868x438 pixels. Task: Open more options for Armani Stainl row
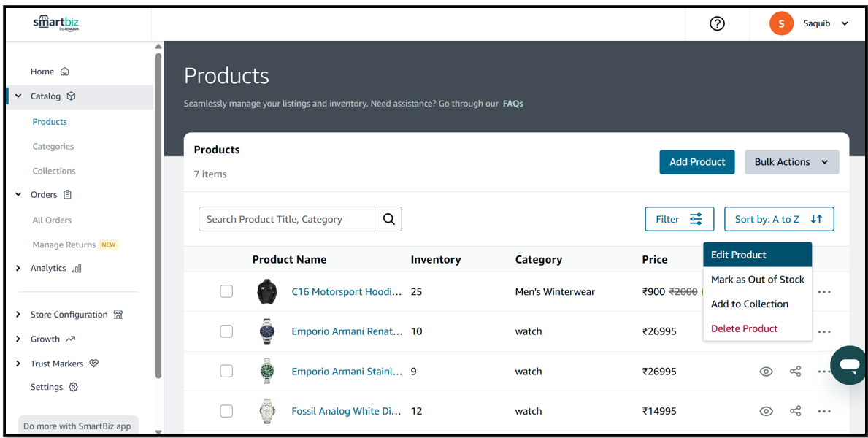[824, 372]
